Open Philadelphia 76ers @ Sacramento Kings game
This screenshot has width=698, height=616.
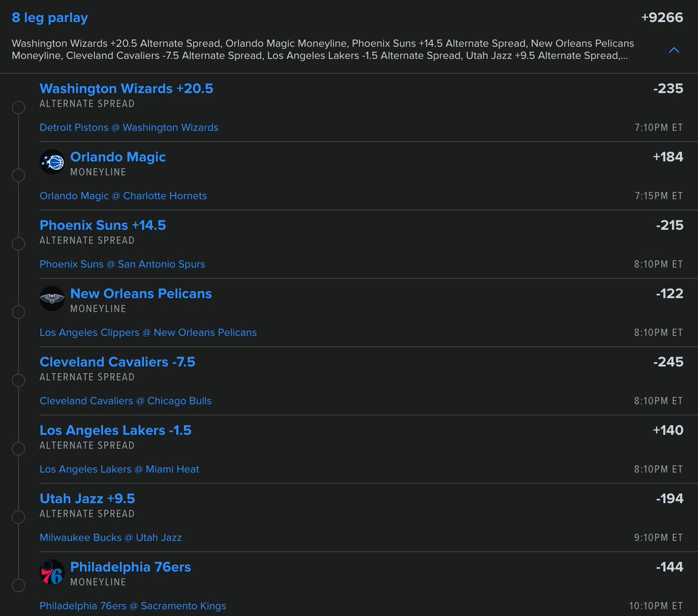pyautogui.click(x=133, y=606)
